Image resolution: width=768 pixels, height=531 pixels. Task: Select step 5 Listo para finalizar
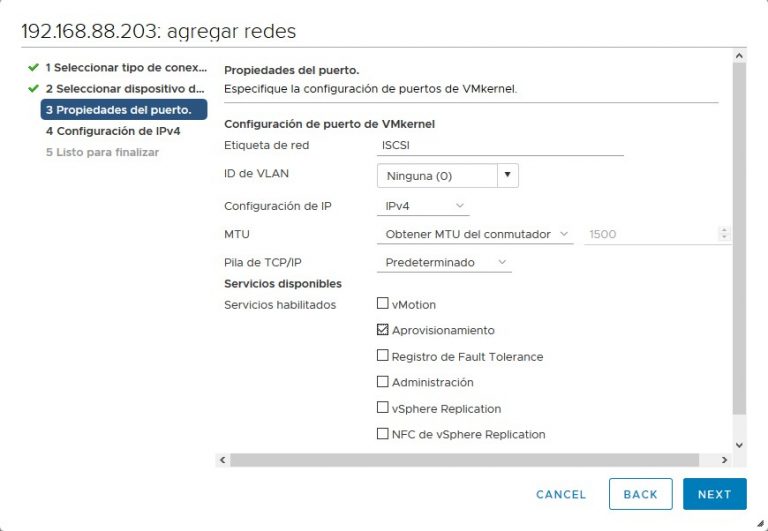(102, 152)
